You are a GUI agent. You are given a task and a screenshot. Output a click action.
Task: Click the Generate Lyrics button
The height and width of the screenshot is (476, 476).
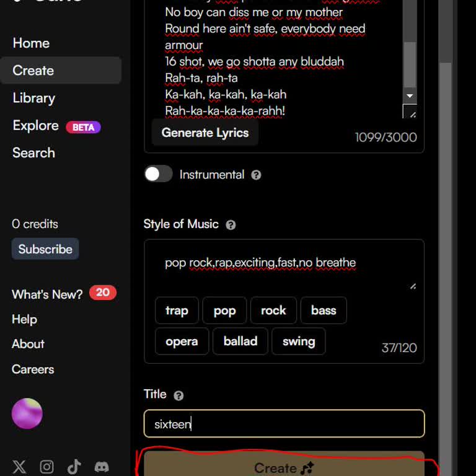pyautogui.click(x=205, y=133)
